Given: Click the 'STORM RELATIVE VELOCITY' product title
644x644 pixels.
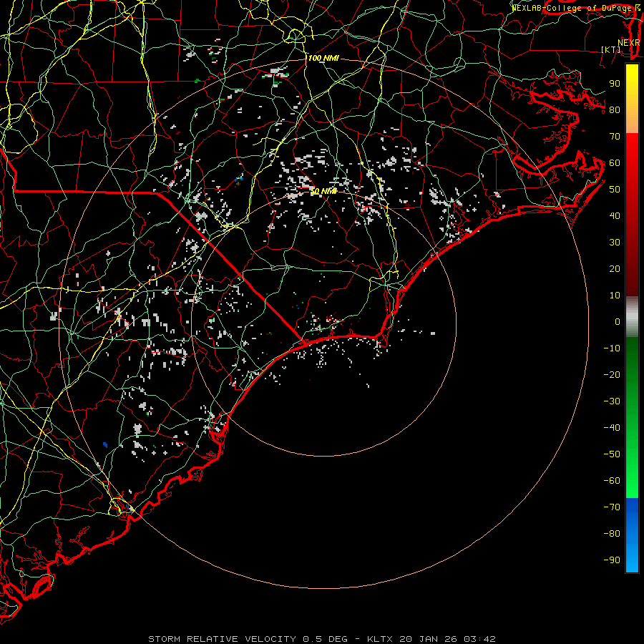Looking at the screenshot, I should click(x=223, y=639).
